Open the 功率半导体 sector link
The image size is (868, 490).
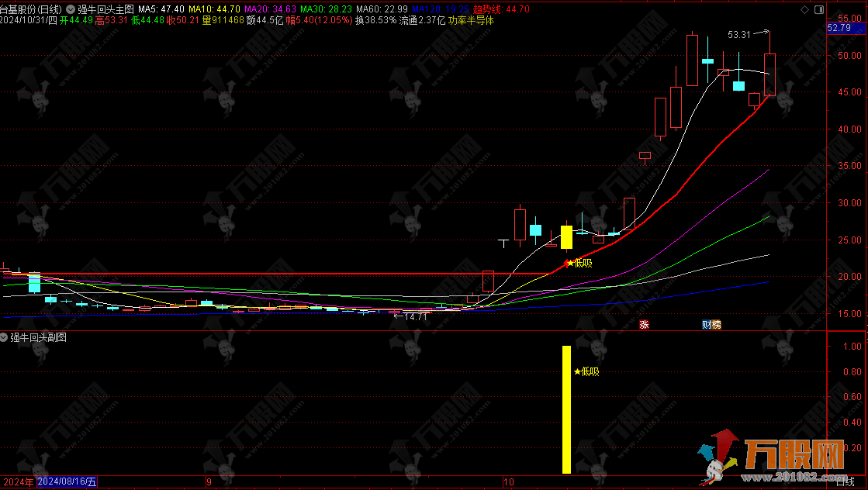click(471, 20)
